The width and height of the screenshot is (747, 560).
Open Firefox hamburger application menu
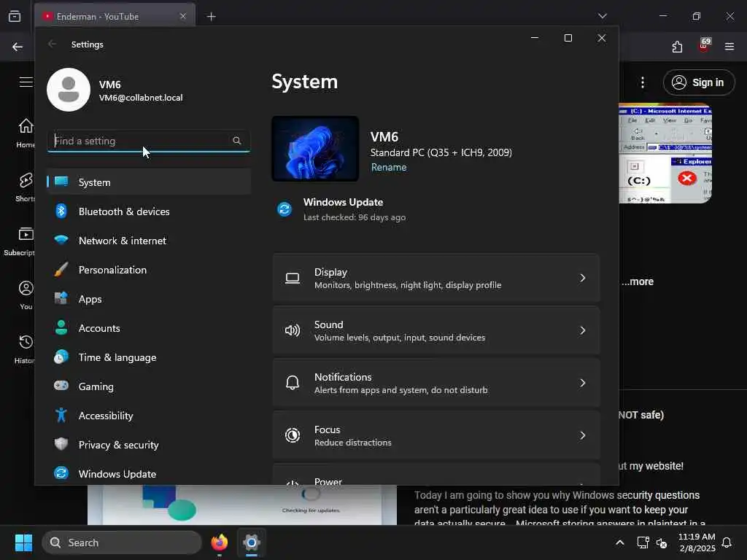[x=729, y=47]
